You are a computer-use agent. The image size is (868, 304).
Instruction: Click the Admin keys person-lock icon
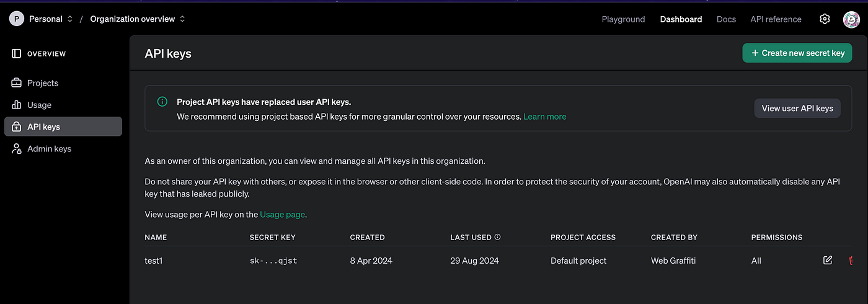[17, 149]
